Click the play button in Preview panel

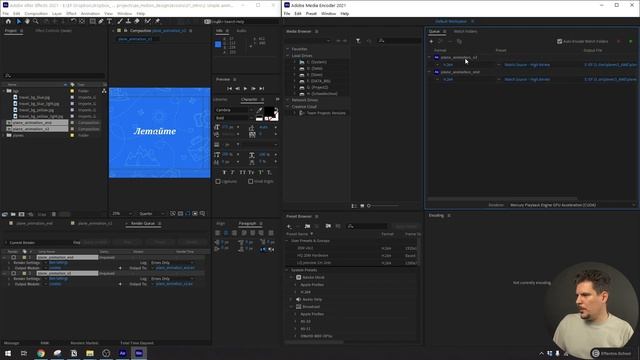(x=245, y=89)
